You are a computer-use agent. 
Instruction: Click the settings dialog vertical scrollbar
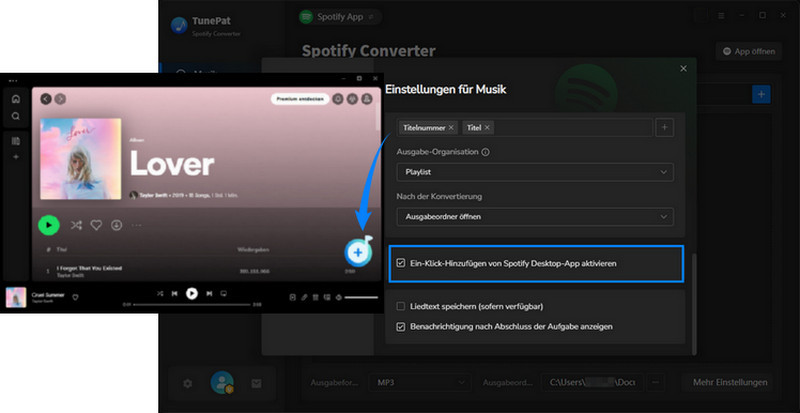(x=693, y=303)
